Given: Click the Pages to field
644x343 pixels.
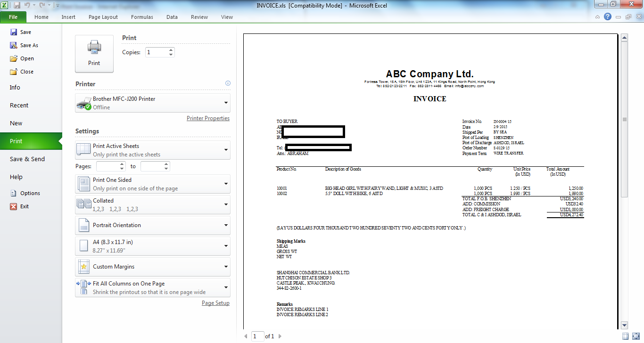Looking at the screenshot, I should tap(152, 166).
